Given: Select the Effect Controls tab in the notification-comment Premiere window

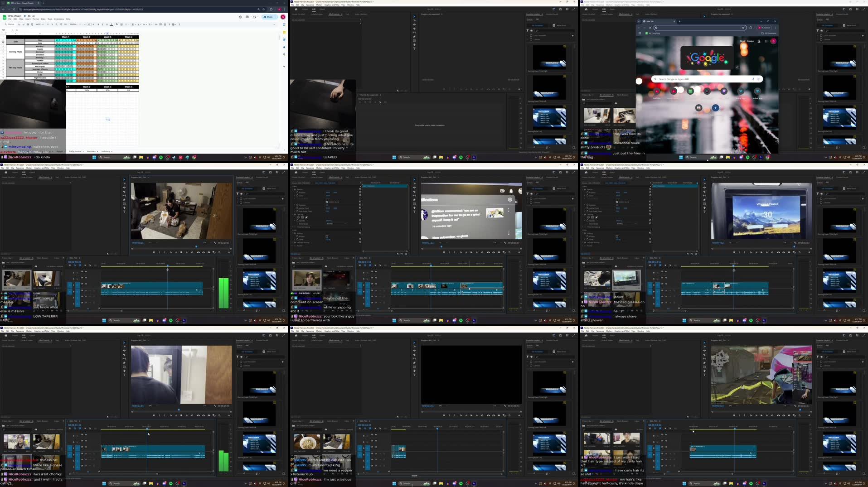Looking at the screenshot, I should (334, 177).
